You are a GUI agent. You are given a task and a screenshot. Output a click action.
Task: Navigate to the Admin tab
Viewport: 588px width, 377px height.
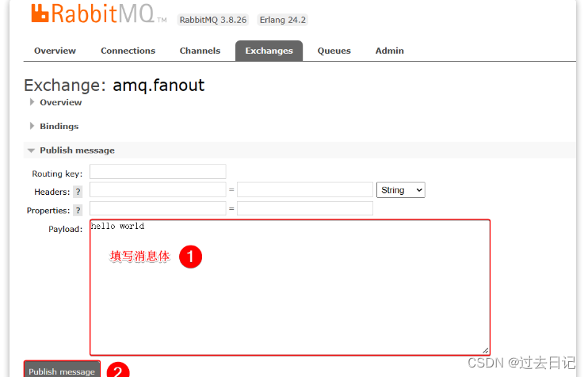[x=390, y=51]
